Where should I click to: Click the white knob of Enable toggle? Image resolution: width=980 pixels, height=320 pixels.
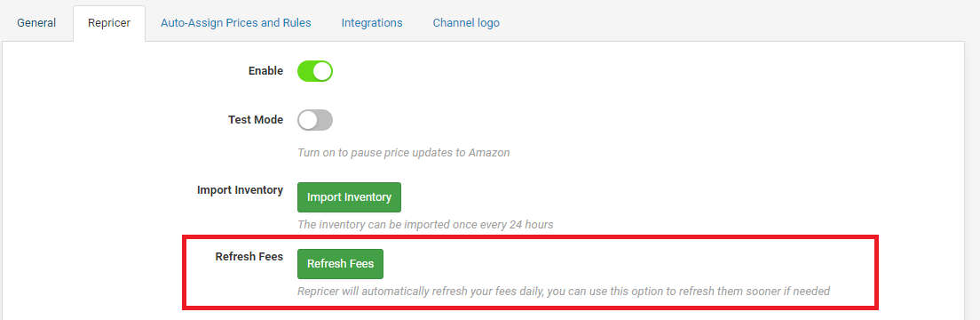click(x=322, y=71)
